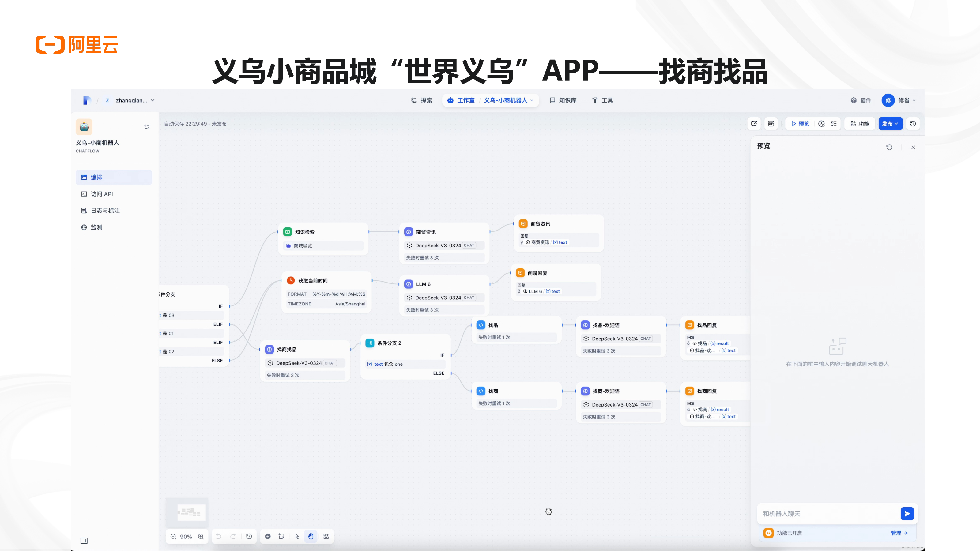Add a note with the sticky note icon
The width and height of the screenshot is (980, 551).
[281, 536]
